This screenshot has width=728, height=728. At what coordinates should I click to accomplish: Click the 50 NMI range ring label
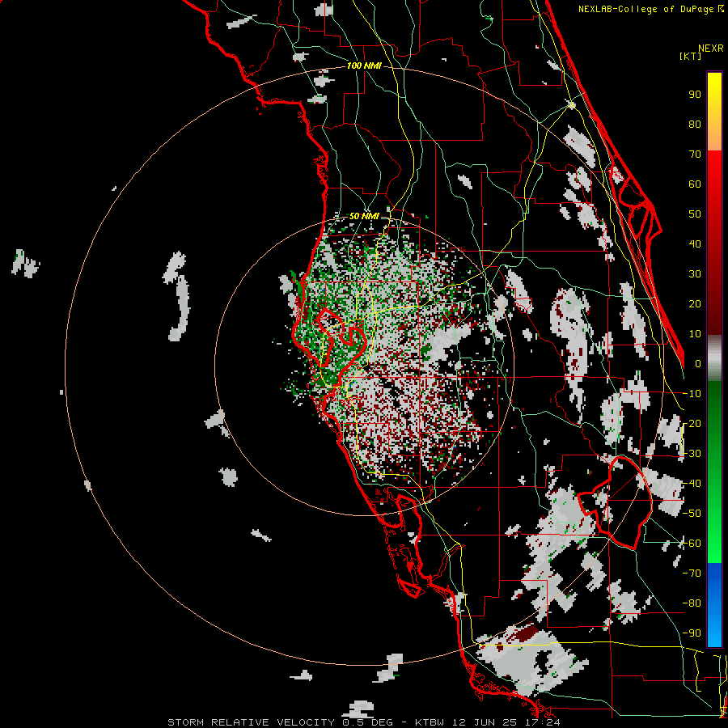[364, 216]
